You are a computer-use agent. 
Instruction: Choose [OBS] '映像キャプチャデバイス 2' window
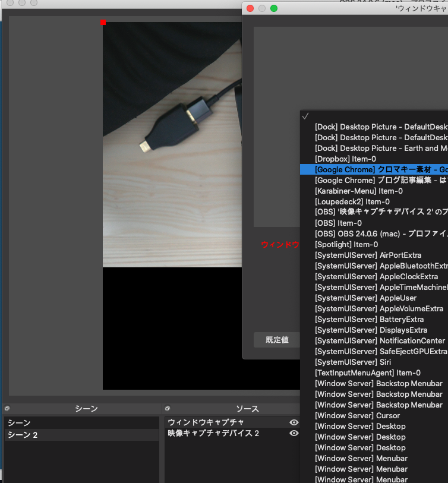coord(374,212)
